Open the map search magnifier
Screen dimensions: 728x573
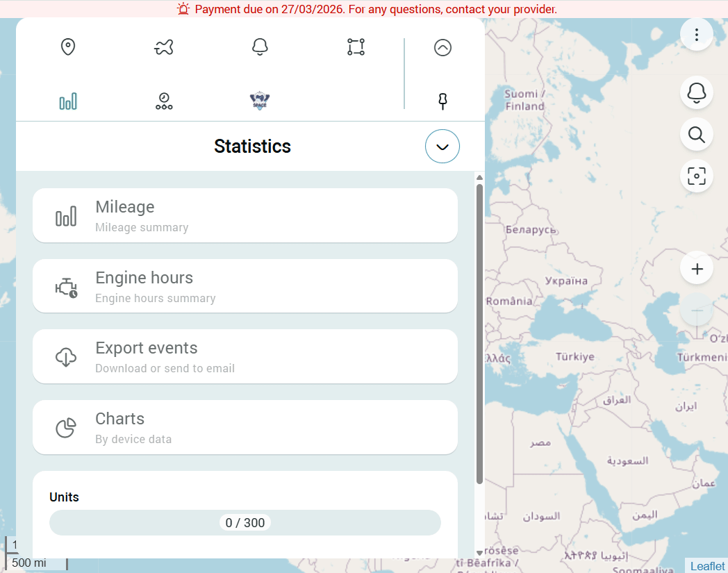(x=697, y=135)
